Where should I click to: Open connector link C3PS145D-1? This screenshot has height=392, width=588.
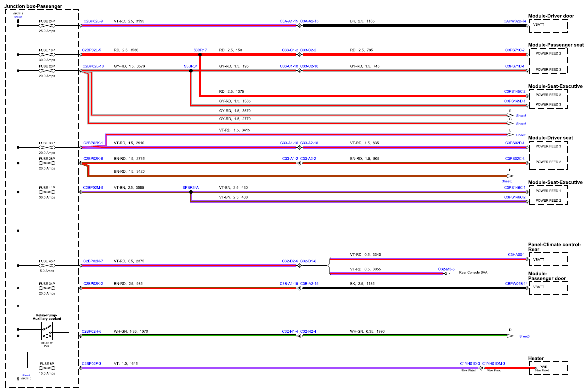515,101
